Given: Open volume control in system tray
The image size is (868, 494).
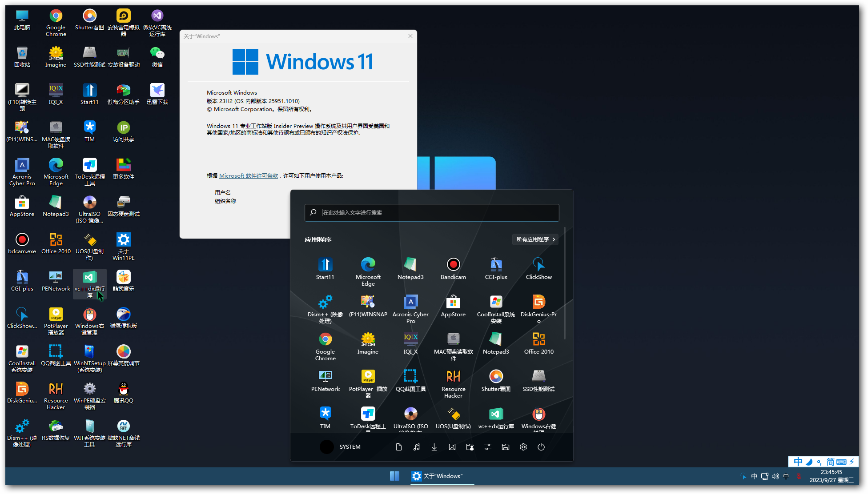Looking at the screenshot, I should [x=775, y=476].
